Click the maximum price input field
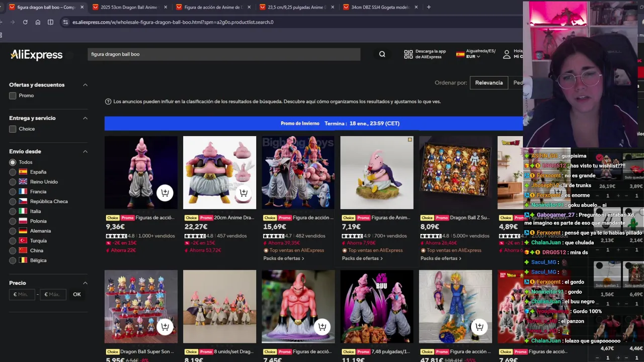 [x=53, y=295]
